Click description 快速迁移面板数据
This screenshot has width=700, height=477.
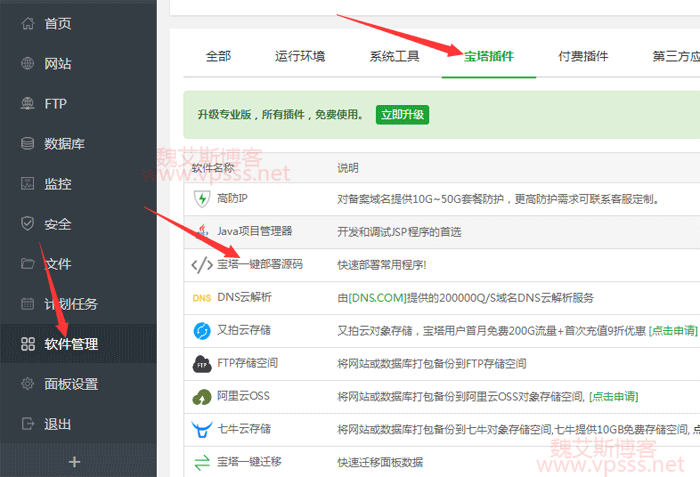point(380,462)
